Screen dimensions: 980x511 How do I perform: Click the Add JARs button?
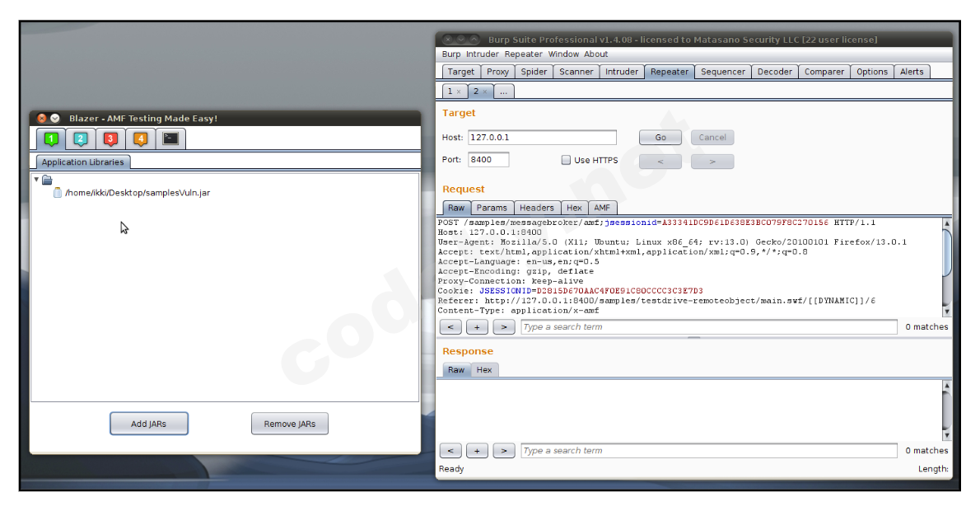(148, 423)
